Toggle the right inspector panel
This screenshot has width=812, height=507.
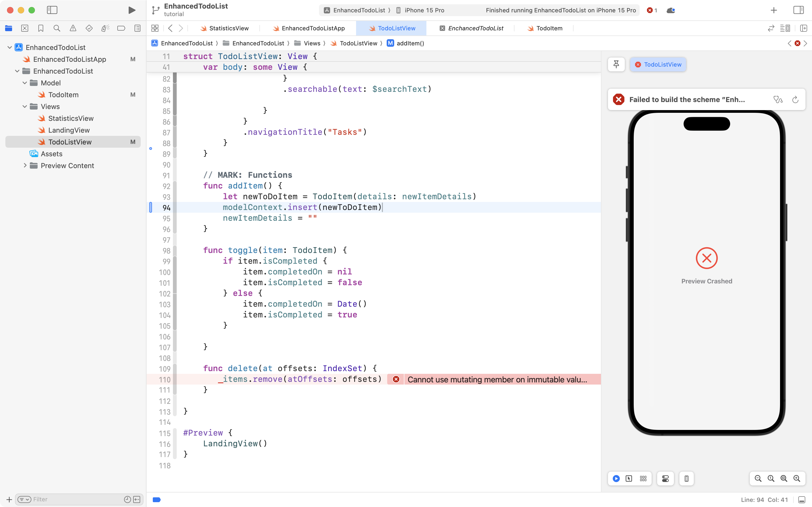pyautogui.click(x=798, y=10)
